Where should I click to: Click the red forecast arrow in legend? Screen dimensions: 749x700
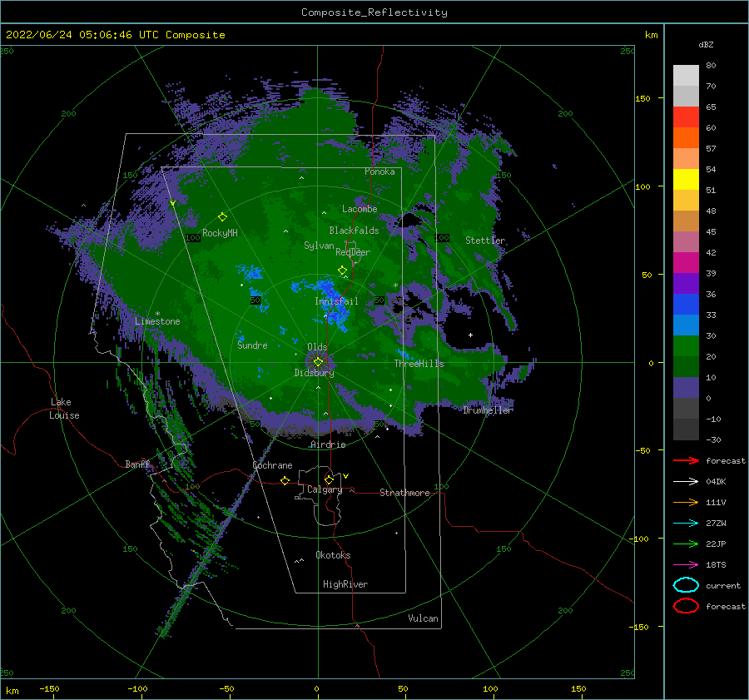[686, 460]
